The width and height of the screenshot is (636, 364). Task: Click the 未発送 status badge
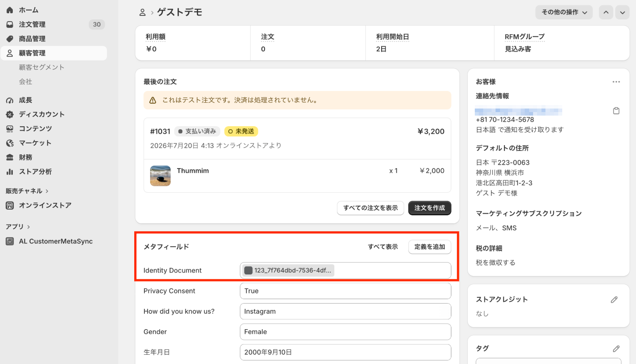tap(241, 131)
